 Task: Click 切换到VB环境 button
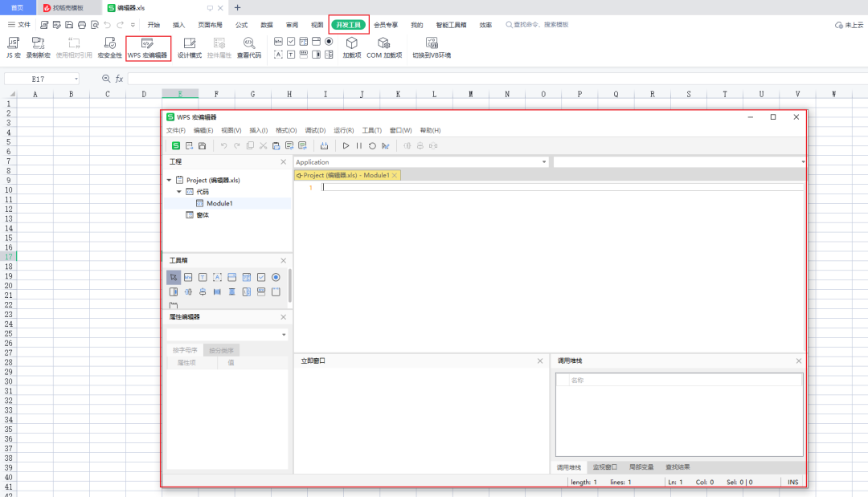[432, 47]
